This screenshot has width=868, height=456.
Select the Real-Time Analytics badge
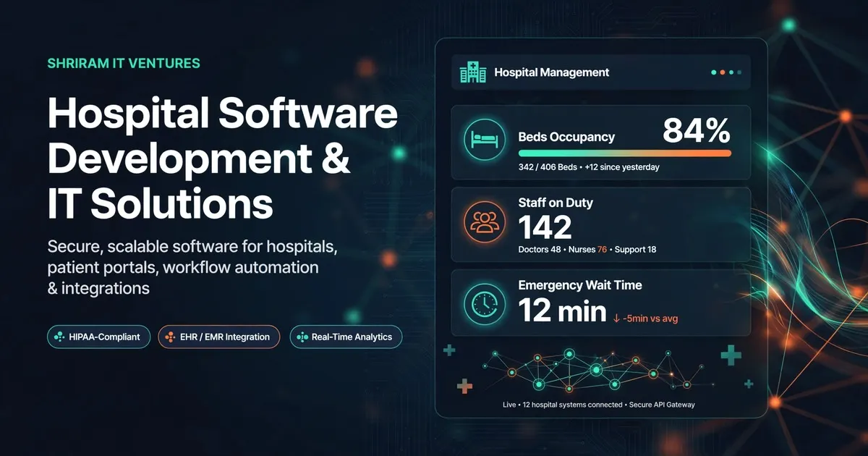[346, 337]
